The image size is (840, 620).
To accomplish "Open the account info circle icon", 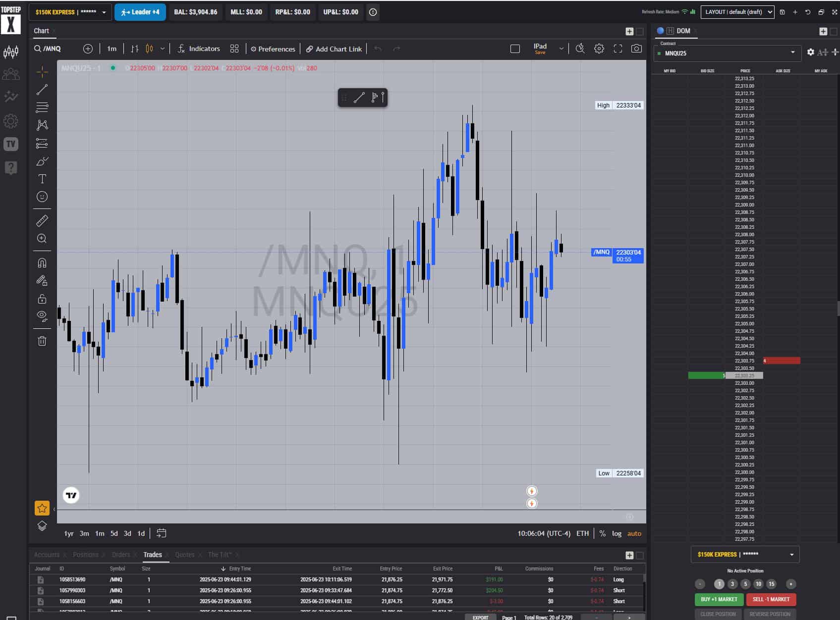I will tap(373, 12).
